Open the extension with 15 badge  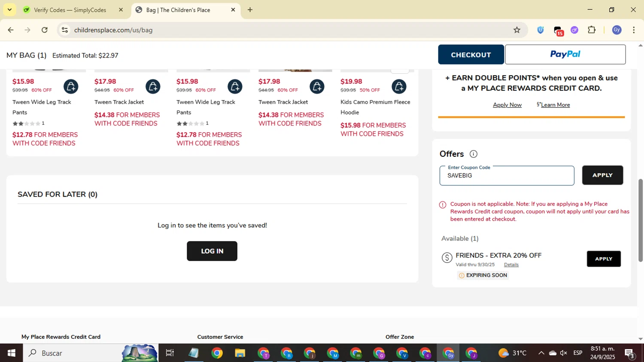[558, 31]
